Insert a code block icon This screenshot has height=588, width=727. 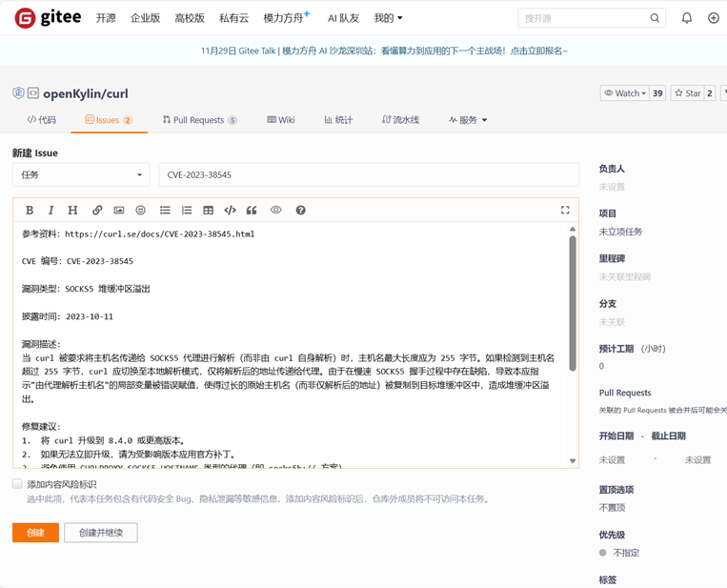(230, 210)
